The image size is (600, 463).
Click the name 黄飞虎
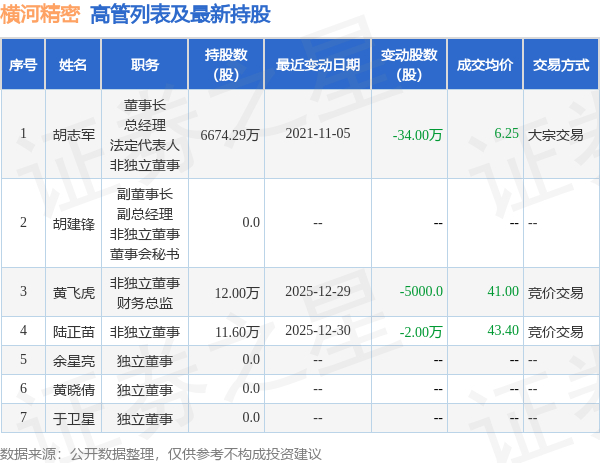(x=73, y=293)
